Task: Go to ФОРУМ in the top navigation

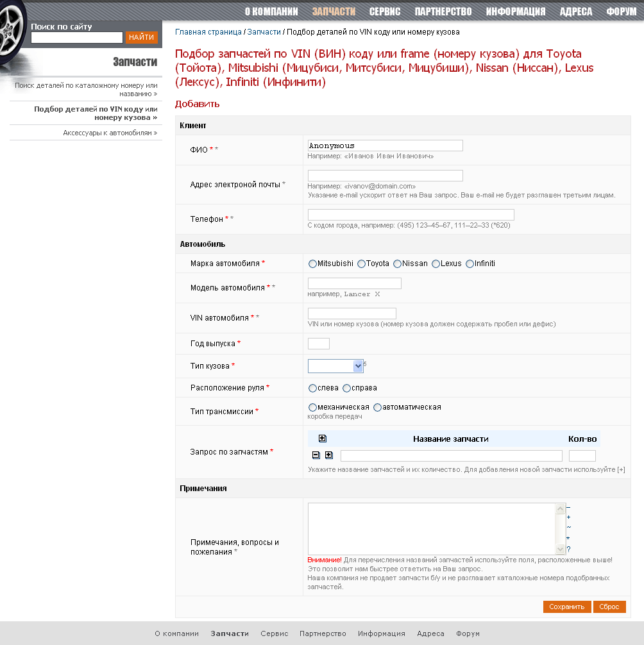Action: (621, 12)
